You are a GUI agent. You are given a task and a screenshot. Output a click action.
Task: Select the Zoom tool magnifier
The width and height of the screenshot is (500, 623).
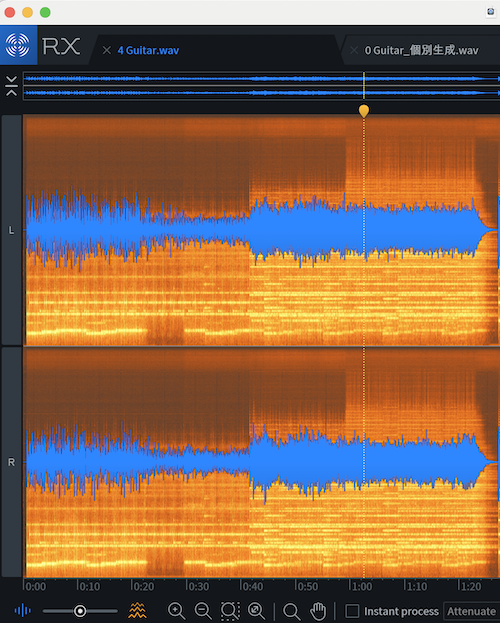[291, 611]
